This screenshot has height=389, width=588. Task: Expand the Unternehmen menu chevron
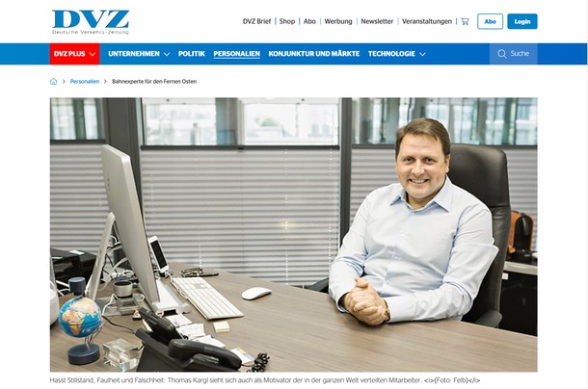pos(167,54)
